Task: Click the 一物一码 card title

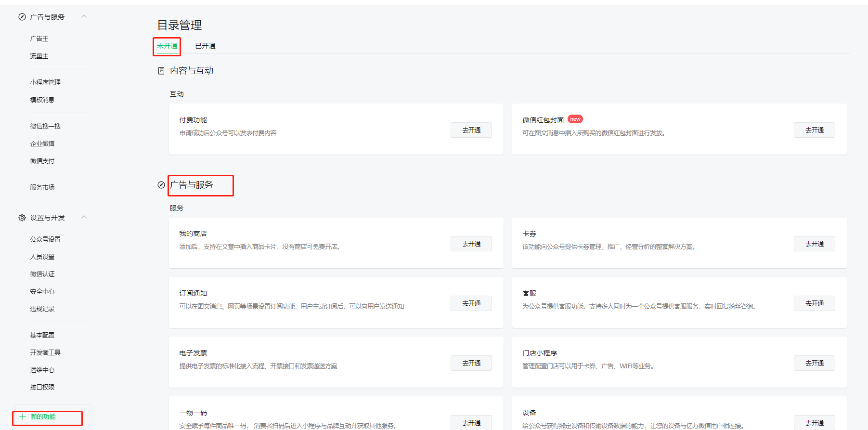Action: coord(193,413)
